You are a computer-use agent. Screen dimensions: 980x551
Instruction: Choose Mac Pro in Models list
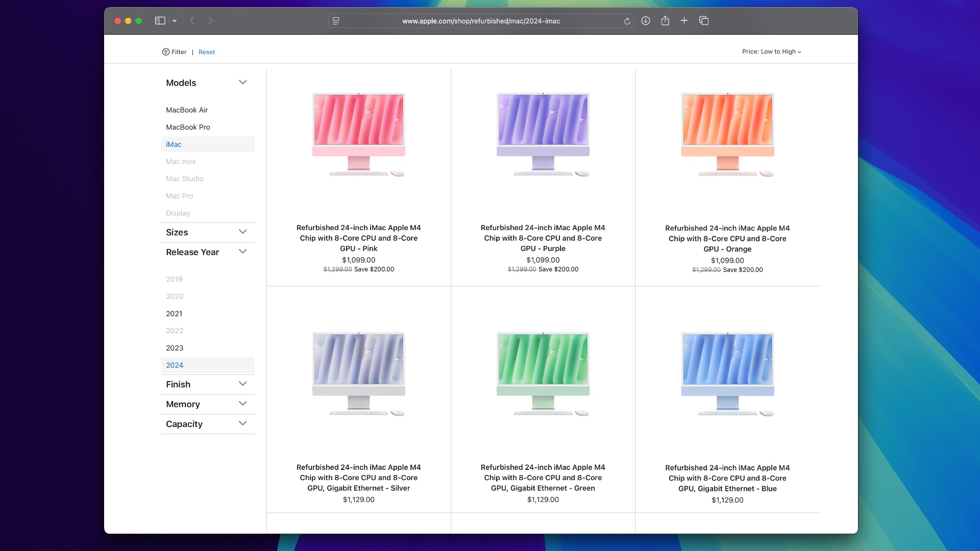(179, 196)
